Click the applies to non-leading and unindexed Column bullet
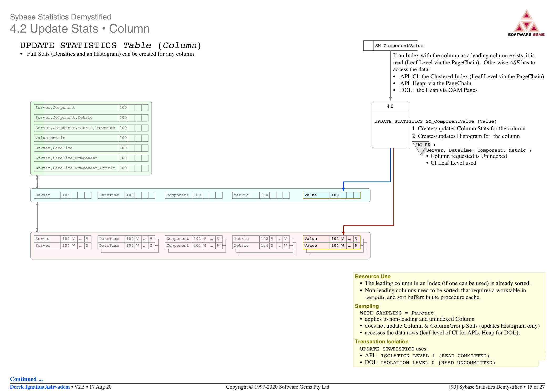The image size is (555, 392). (417, 319)
